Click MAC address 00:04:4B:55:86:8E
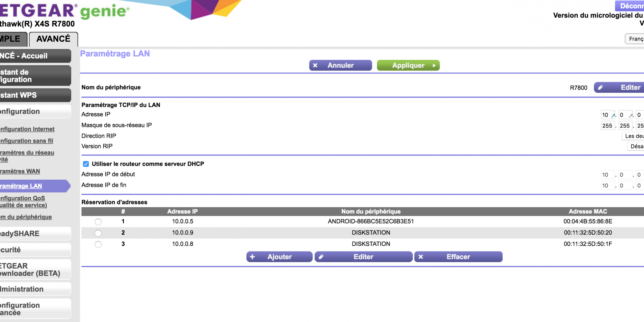This screenshot has height=322, width=644. [x=588, y=222]
